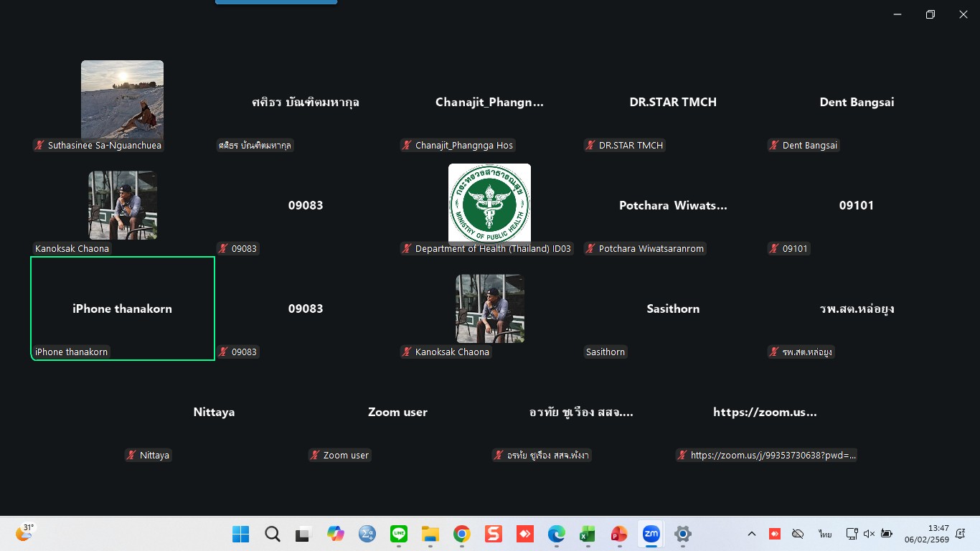980x551 pixels.
Task: Click the muted mic icon on Dent Bangsai's tile
Action: click(x=774, y=146)
